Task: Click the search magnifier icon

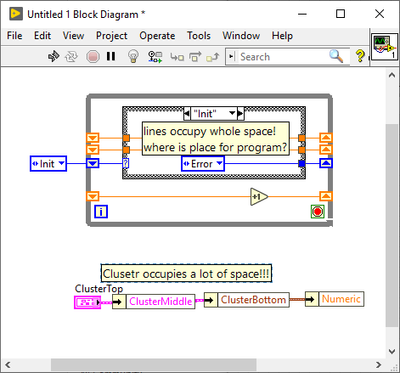Action: coord(336,56)
